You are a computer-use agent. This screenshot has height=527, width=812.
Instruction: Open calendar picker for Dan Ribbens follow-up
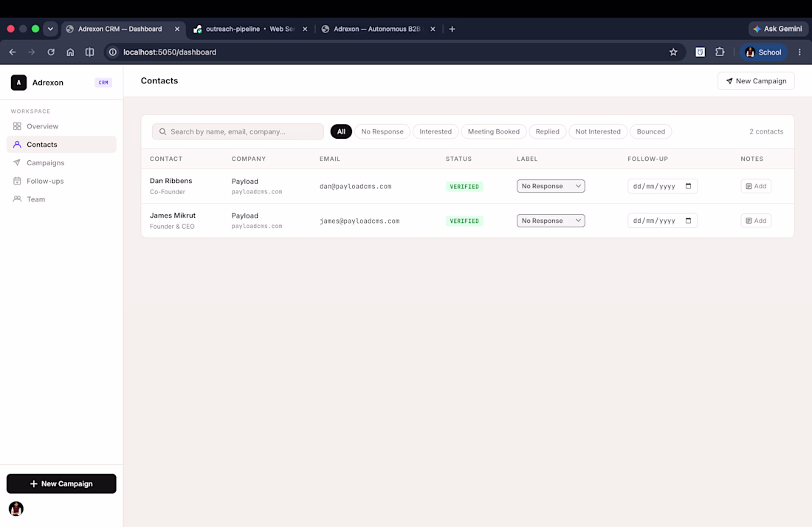(x=688, y=186)
